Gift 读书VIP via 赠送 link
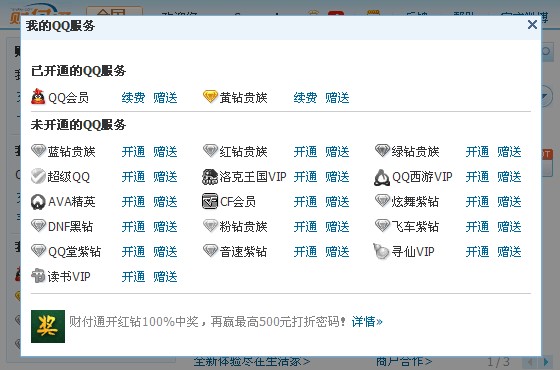The width and height of the screenshot is (560, 370). click(165, 277)
